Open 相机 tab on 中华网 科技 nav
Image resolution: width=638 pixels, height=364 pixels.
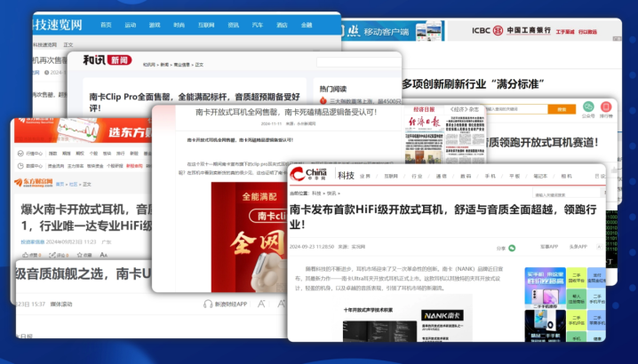566,176
